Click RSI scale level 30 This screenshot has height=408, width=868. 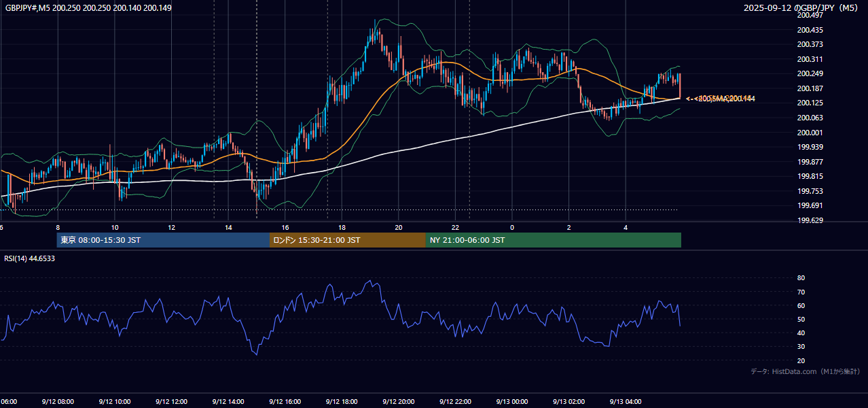tap(801, 347)
